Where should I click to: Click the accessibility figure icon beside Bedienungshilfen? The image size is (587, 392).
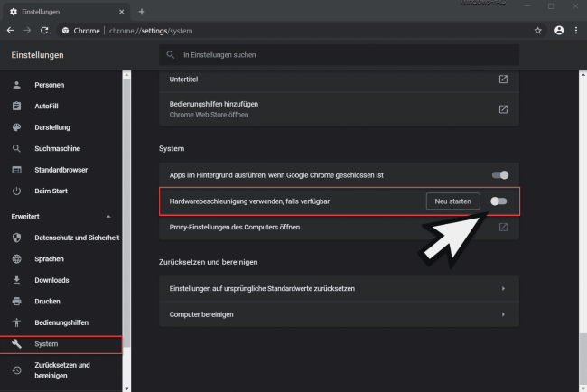[x=16, y=322]
